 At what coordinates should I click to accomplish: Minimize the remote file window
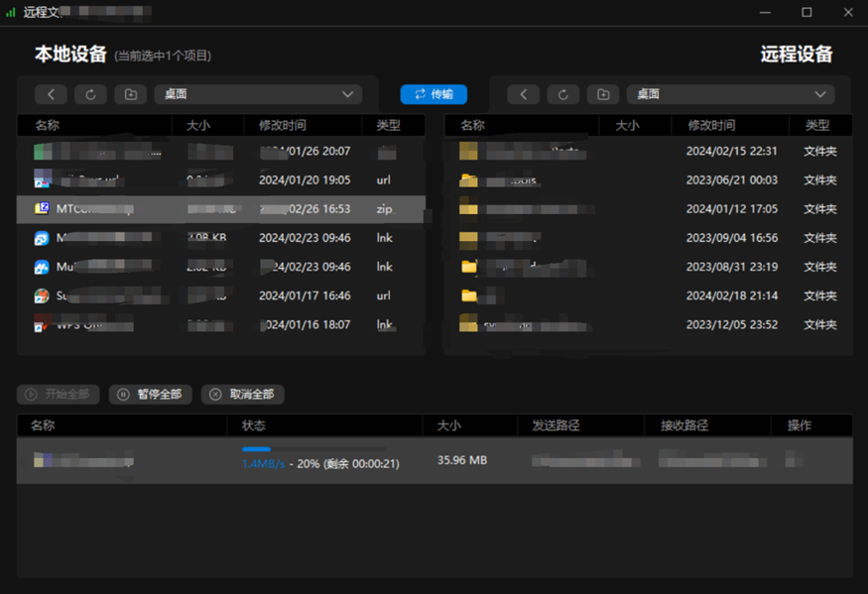point(765,12)
